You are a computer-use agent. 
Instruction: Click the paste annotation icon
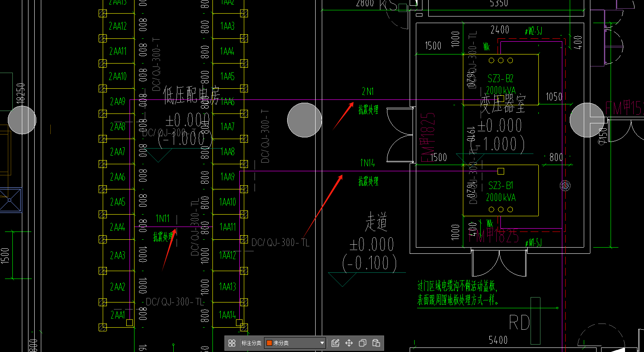376,343
